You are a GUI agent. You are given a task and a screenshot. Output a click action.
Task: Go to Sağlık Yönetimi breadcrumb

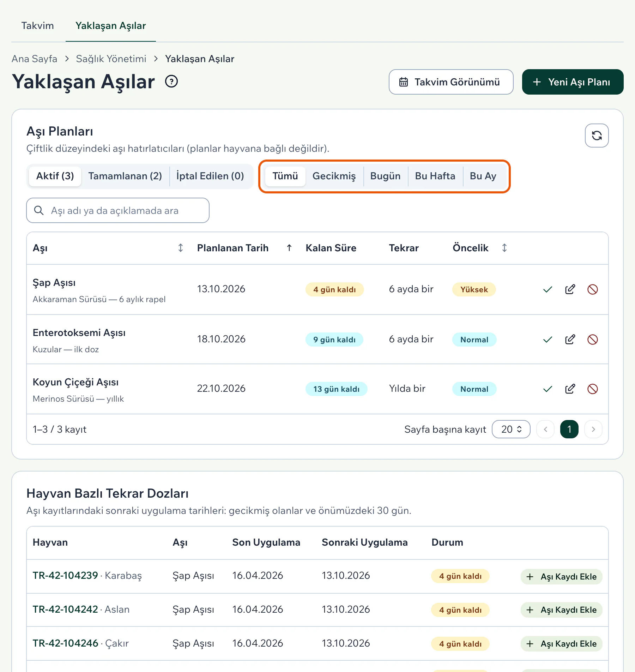[x=111, y=59]
